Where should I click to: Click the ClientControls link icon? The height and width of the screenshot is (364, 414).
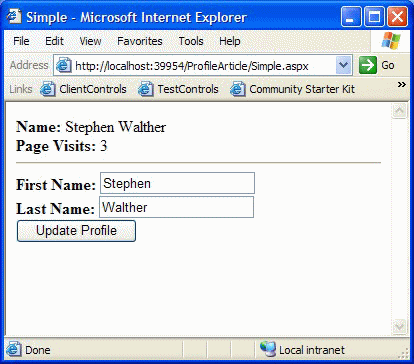(x=48, y=89)
